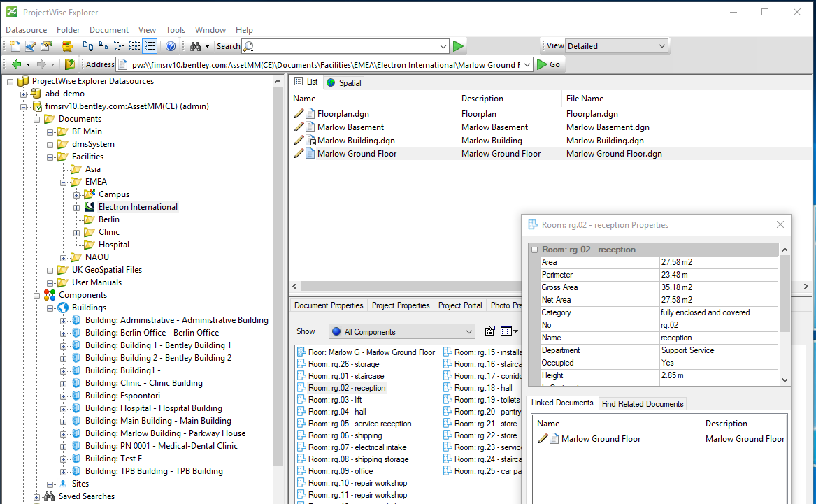The width and height of the screenshot is (816, 504).
Task: Select the Hospital folder in tree
Action: pos(113,245)
